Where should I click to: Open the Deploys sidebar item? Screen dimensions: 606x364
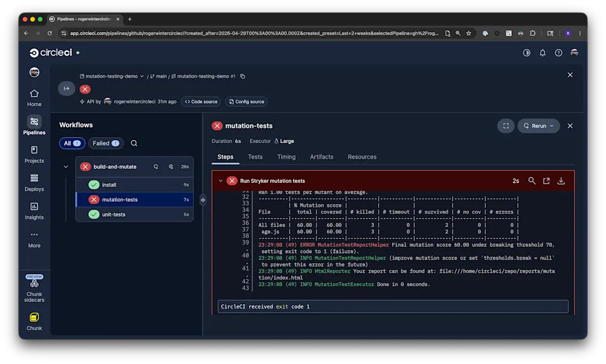pos(34,182)
